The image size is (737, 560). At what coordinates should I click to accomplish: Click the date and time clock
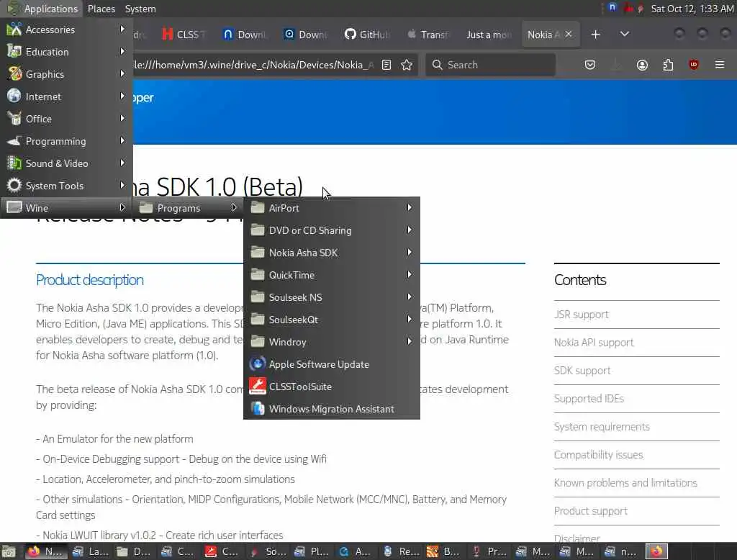click(692, 9)
